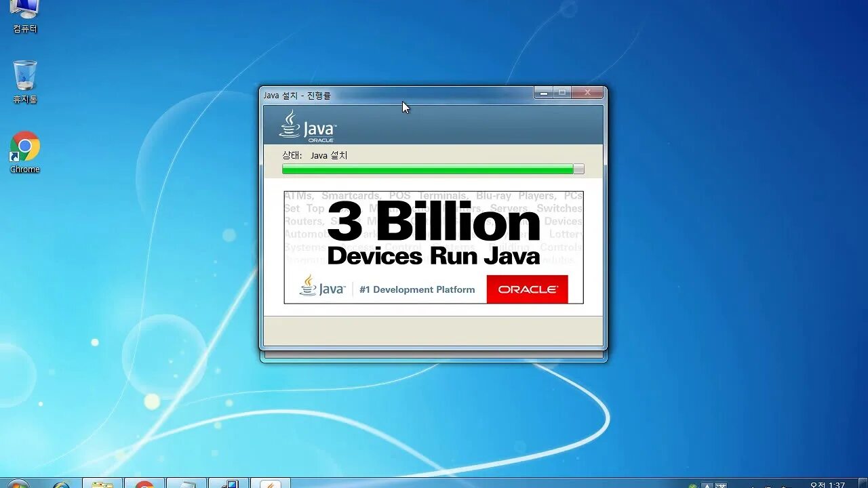Click the red ORACLE logo in banner
The height and width of the screenshot is (488, 868).
click(x=527, y=289)
